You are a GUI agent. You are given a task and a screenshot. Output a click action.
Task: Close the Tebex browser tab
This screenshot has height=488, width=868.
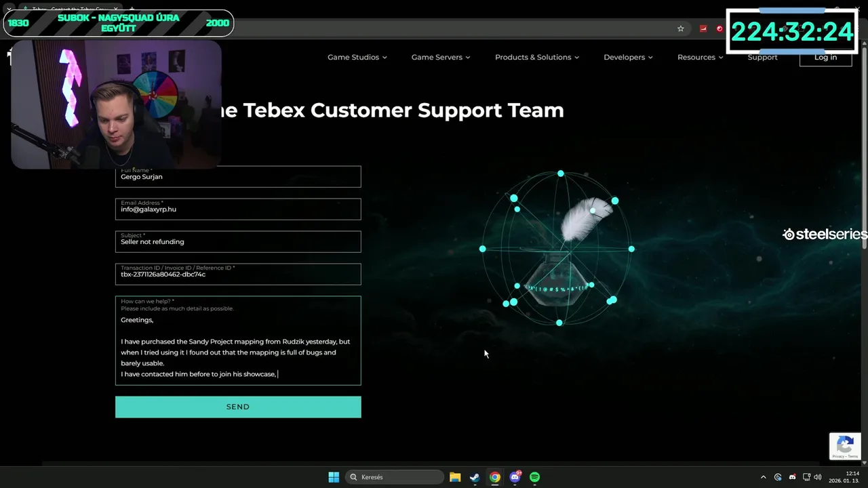pos(116,9)
